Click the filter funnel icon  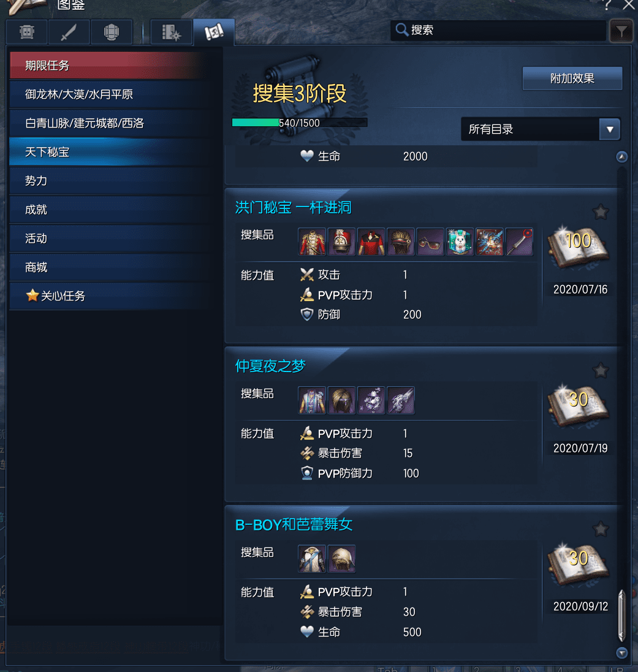click(621, 31)
